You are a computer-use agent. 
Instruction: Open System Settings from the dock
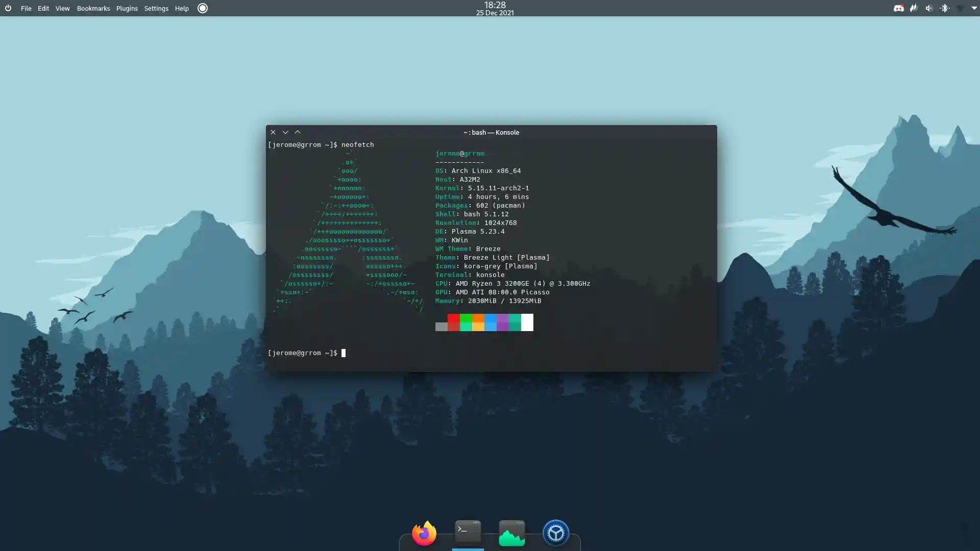tap(555, 533)
